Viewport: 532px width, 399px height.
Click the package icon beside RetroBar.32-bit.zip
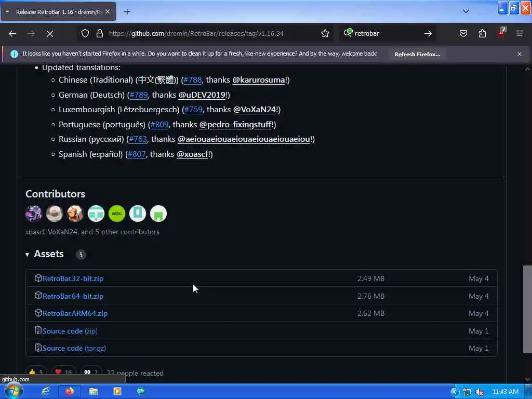(x=38, y=278)
